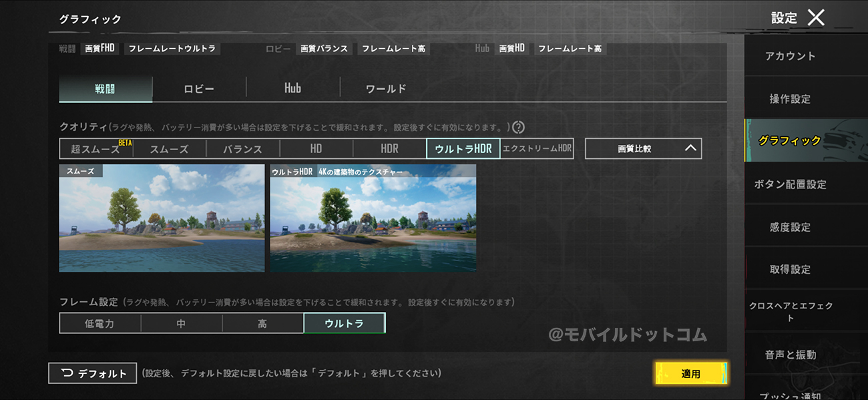Open 操作設定 in the sidebar
Viewport: 868px width, 400px height.
[x=790, y=99]
